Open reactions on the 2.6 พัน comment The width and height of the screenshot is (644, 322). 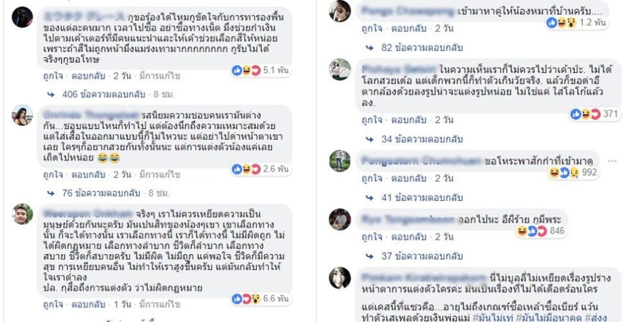tap(261, 168)
